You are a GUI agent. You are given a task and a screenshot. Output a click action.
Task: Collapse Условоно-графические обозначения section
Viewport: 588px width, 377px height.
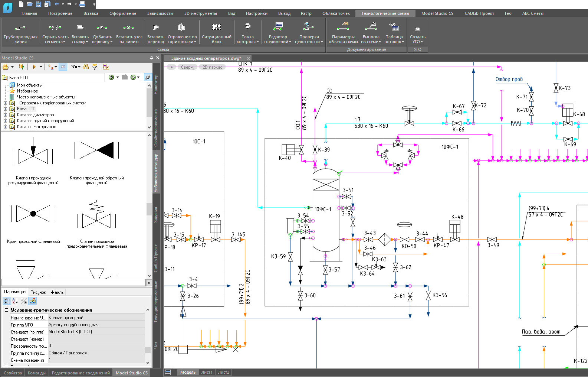pos(6,310)
